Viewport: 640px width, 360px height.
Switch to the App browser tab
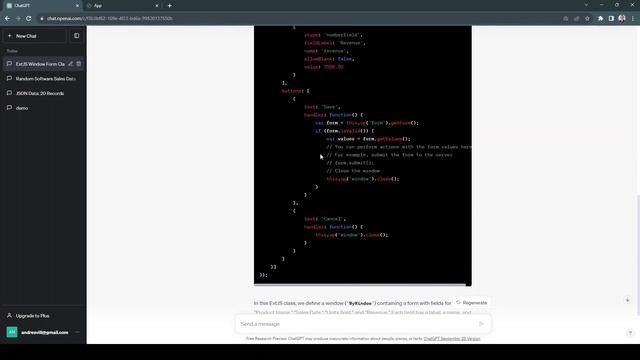pos(122,6)
